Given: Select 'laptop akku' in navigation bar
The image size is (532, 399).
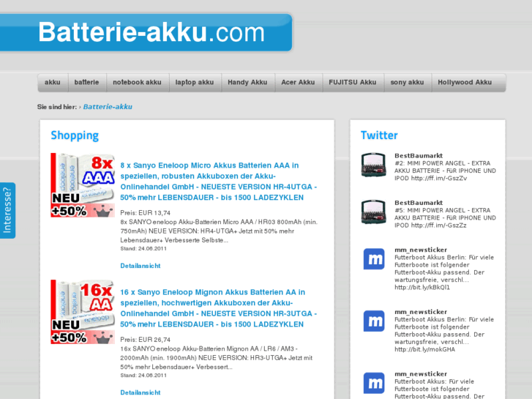Looking at the screenshot, I should (x=195, y=83).
